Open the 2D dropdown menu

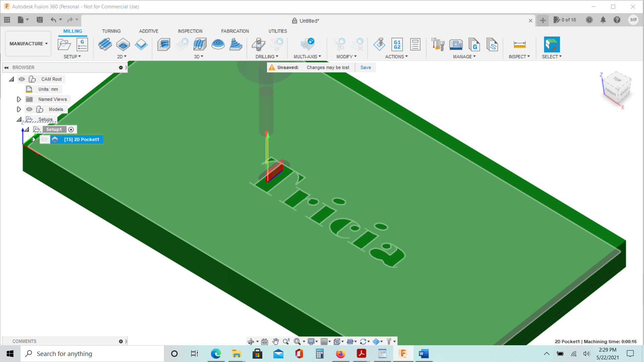point(122,57)
